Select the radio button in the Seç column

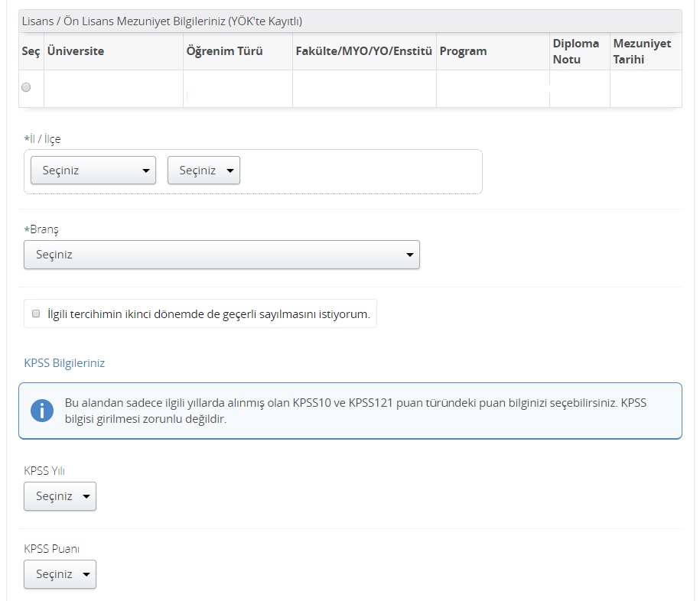[x=27, y=87]
